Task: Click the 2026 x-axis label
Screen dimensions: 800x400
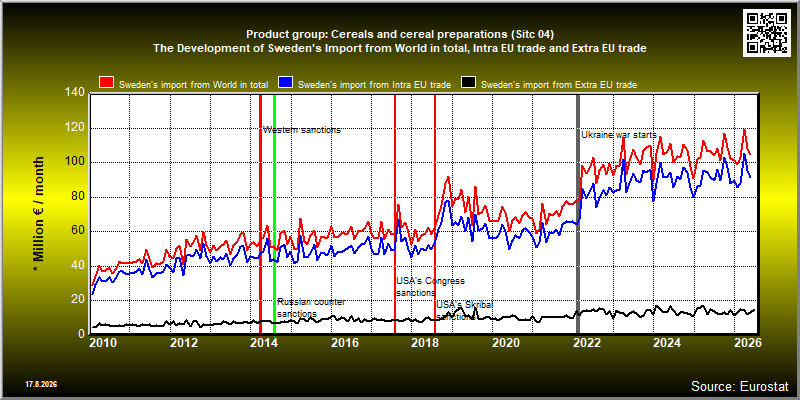Action: tap(749, 343)
